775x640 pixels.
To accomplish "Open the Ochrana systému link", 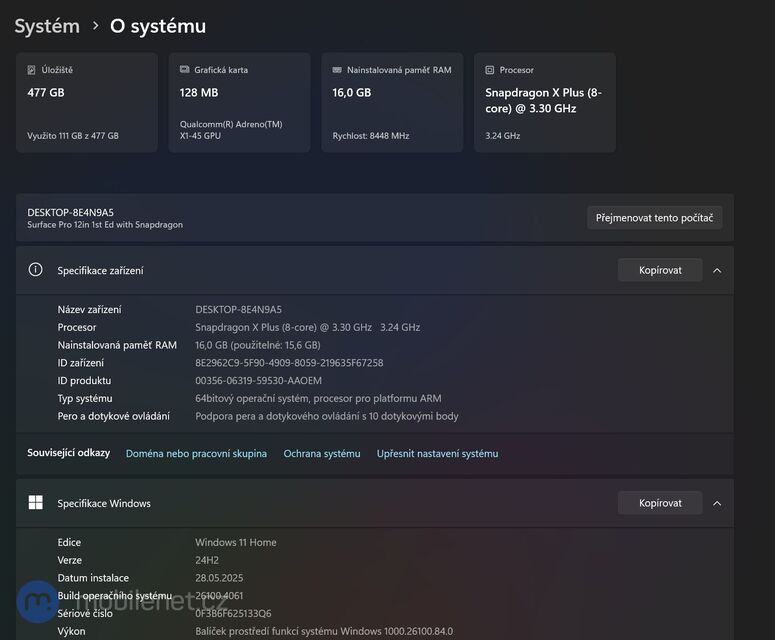I will 322,454.
